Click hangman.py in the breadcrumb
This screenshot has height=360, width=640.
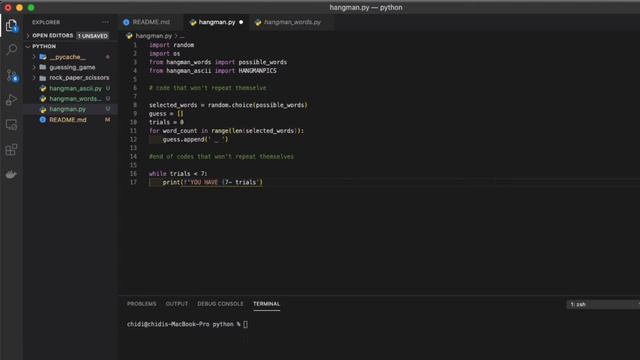click(153, 36)
